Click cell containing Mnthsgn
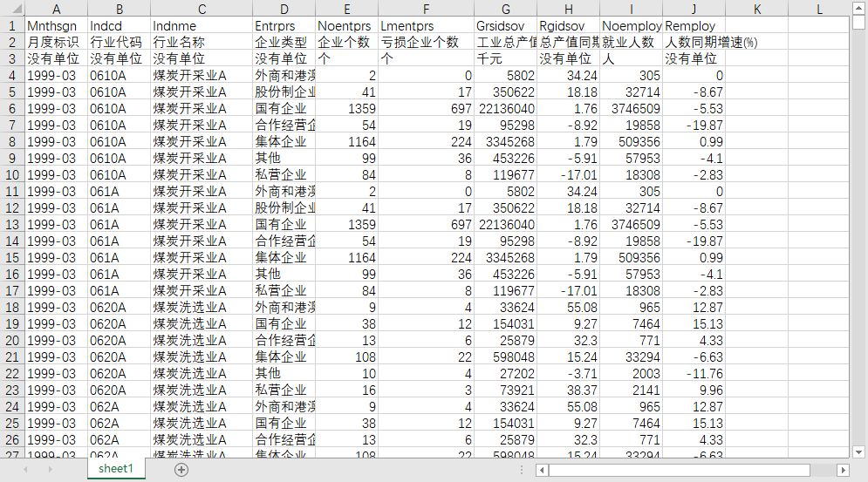868x482 pixels. click(x=56, y=25)
